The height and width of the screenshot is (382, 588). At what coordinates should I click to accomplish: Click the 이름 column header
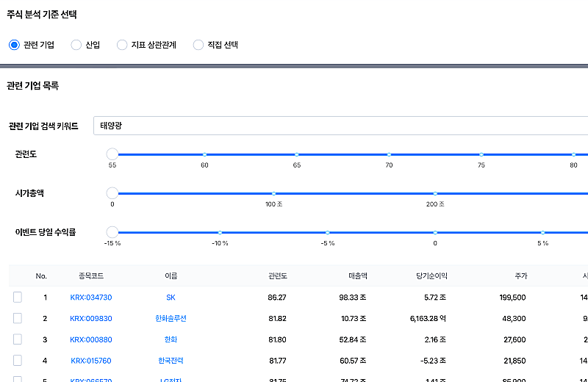(171, 276)
